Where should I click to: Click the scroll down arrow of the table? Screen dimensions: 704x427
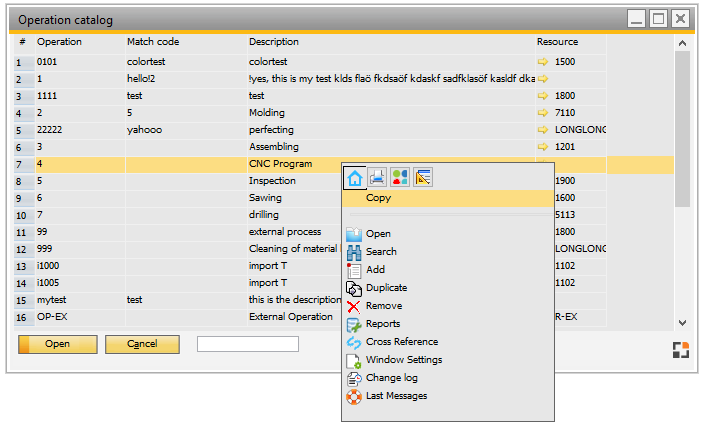[683, 323]
